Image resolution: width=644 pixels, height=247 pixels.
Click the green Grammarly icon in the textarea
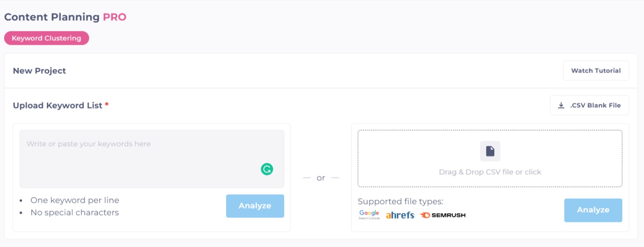click(267, 169)
